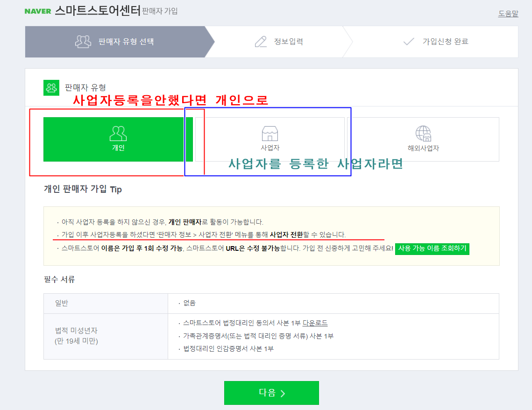532x410 pixels.
Task: Click the 스마트스토어센터 title text
Action: [98, 11]
